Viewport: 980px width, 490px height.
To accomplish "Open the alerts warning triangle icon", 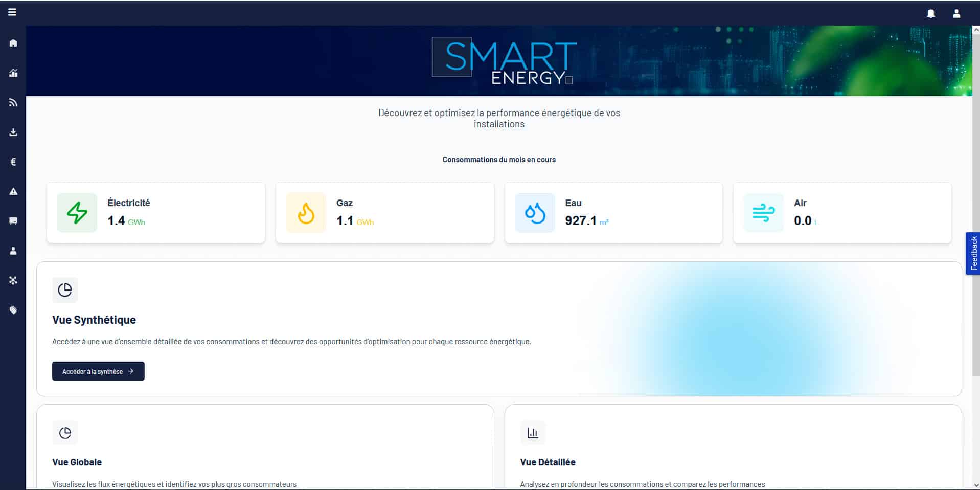I will (13, 192).
